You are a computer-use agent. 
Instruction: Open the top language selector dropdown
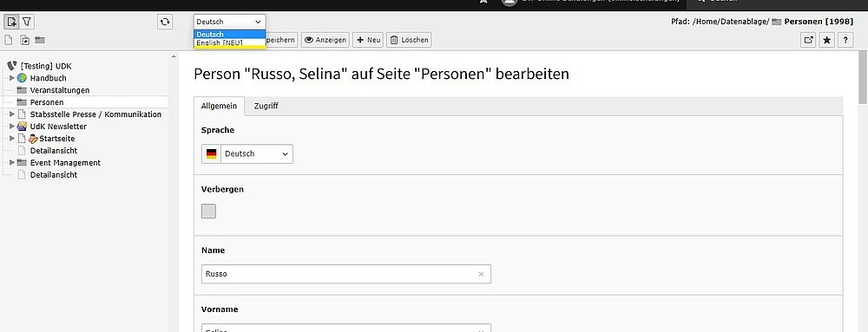coord(229,22)
